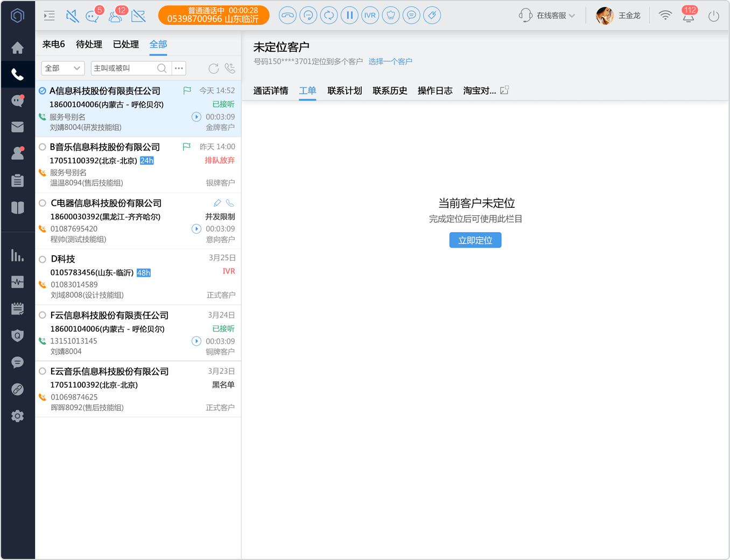Expand the 全部 filter dropdown

tap(63, 68)
